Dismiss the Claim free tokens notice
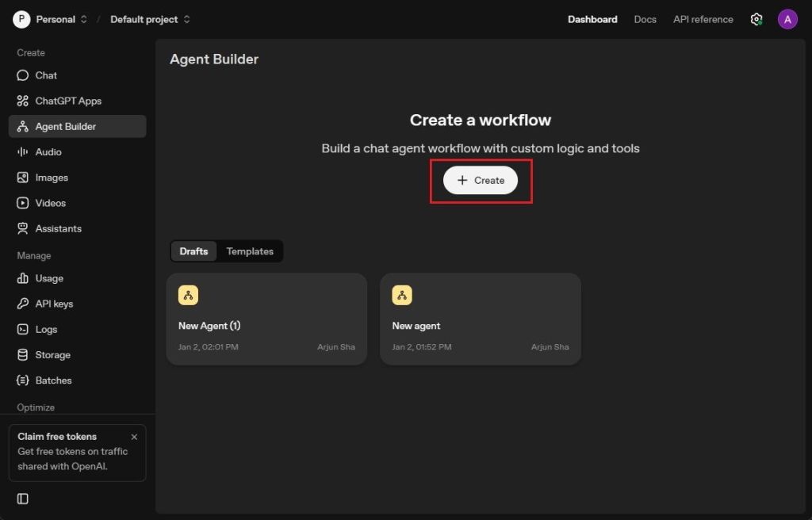 [x=134, y=436]
